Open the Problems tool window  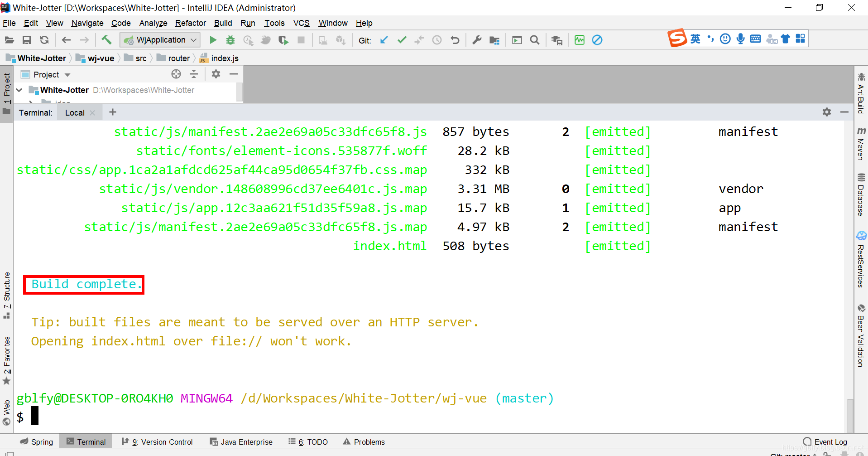click(x=364, y=442)
